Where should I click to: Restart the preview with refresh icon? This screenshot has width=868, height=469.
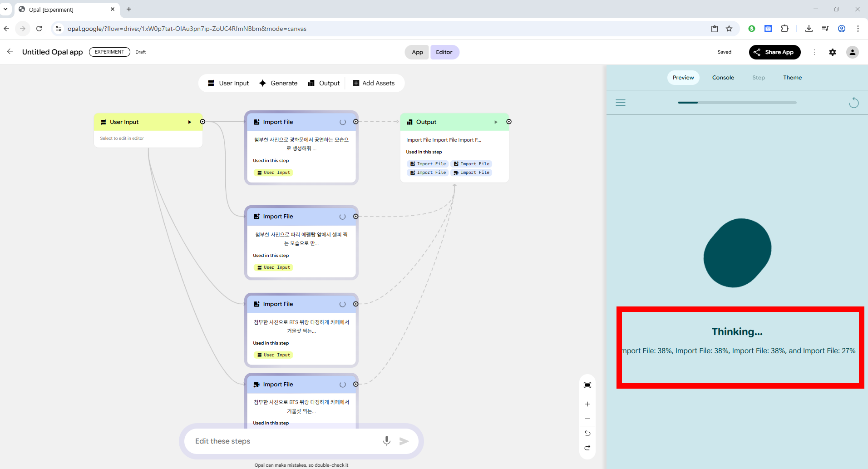(854, 103)
